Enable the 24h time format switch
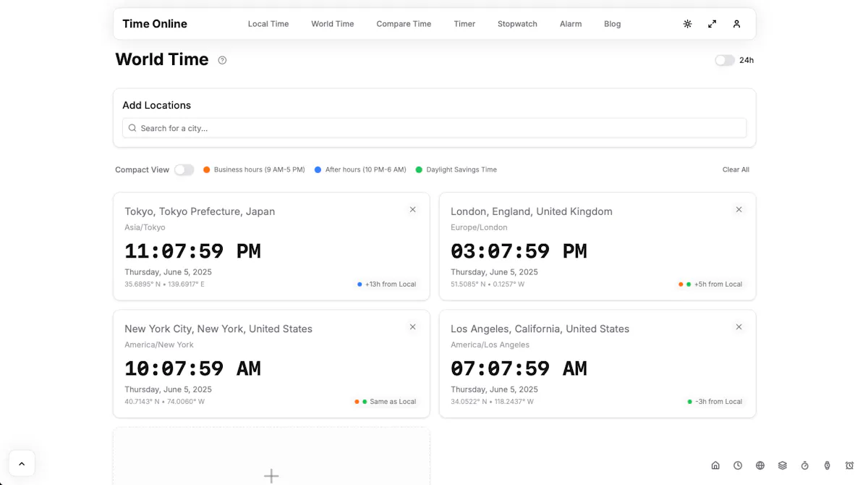The width and height of the screenshot is (868, 485). [725, 60]
